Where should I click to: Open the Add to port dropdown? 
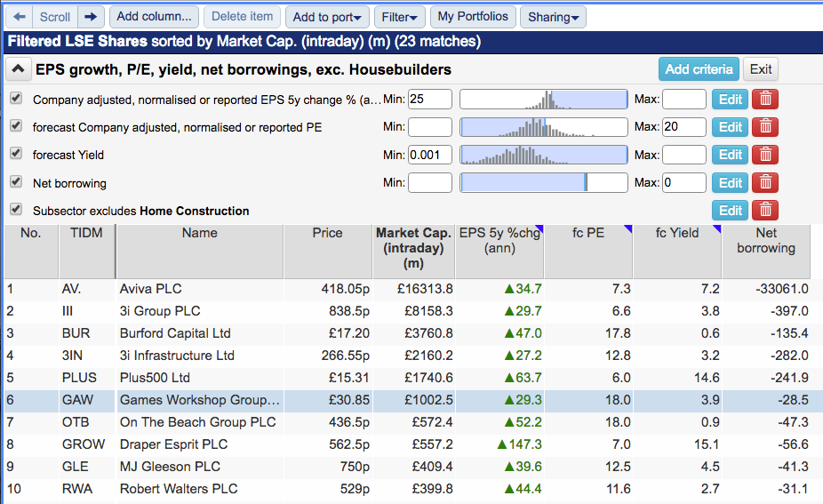[x=328, y=17]
